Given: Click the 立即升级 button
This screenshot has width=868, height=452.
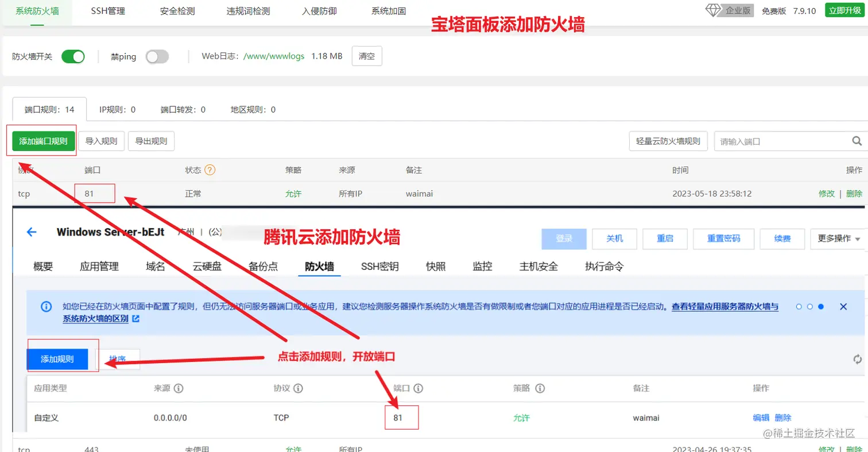Looking at the screenshot, I should point(844,10).
